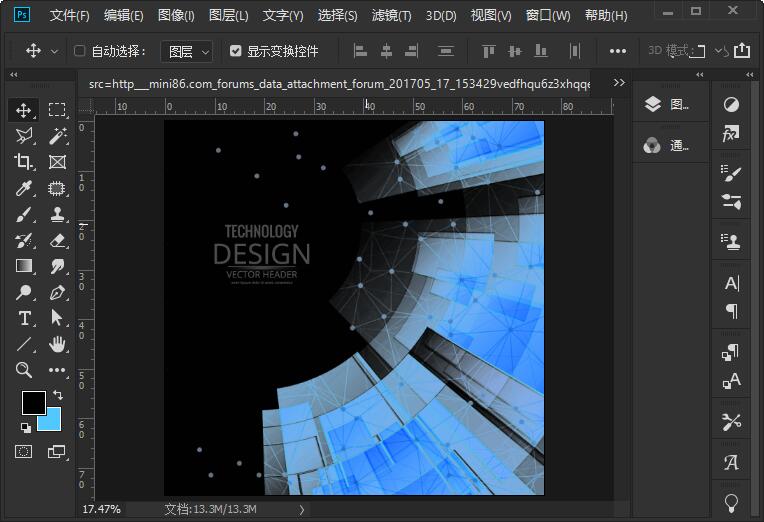The width and height of the screenshot is (764, 522).
Task: Select the Polygonal Lasso tool
Action: (x=23, y=136)
